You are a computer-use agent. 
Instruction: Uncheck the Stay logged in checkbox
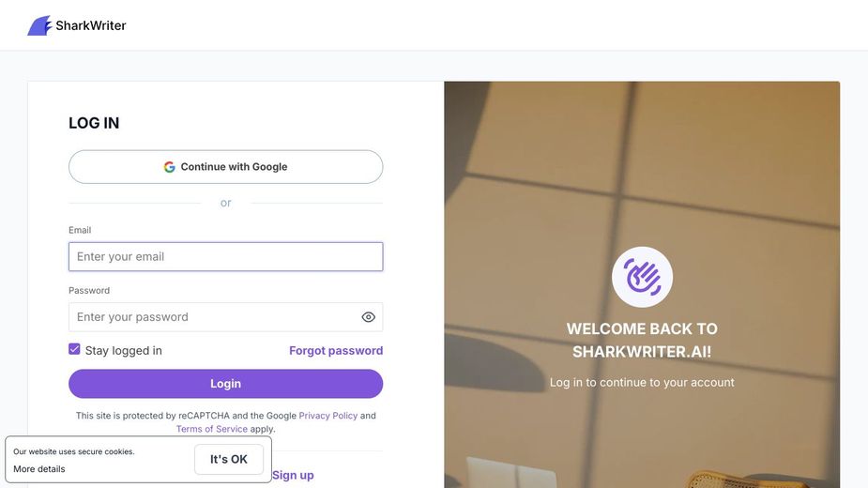(x=74, y=349)
